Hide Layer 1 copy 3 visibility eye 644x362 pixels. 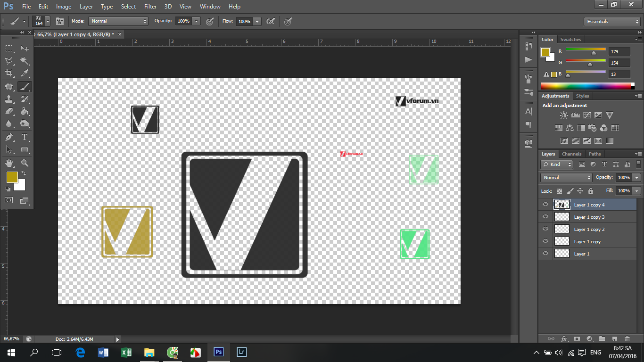[545, 217]
